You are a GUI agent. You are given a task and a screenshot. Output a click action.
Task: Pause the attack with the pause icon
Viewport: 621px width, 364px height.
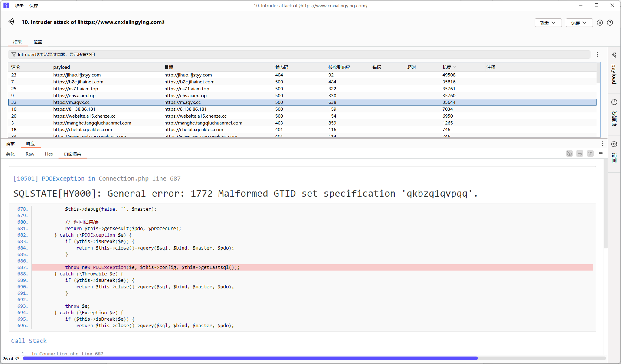[600, 23]
